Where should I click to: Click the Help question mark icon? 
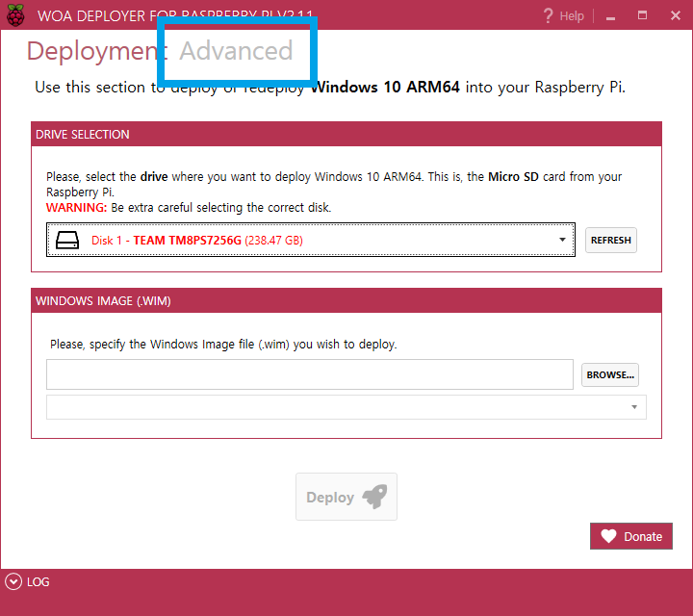548,16
